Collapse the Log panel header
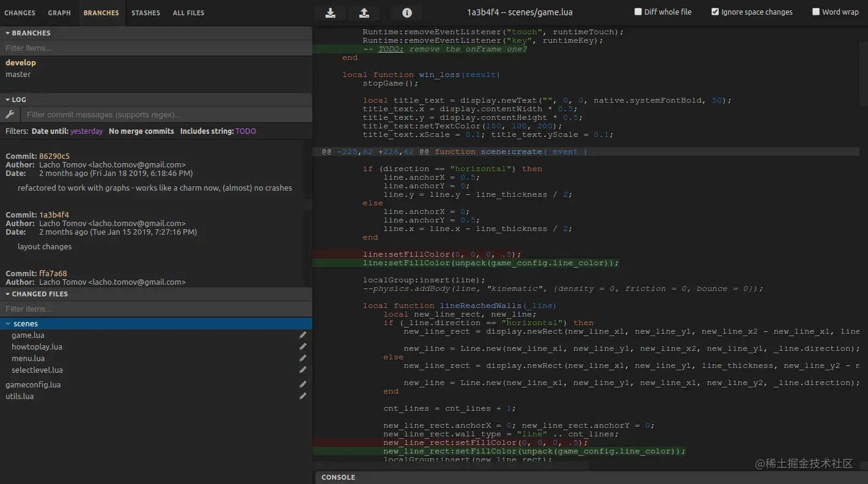The image size is (868, 484). (x=156, y=100)
